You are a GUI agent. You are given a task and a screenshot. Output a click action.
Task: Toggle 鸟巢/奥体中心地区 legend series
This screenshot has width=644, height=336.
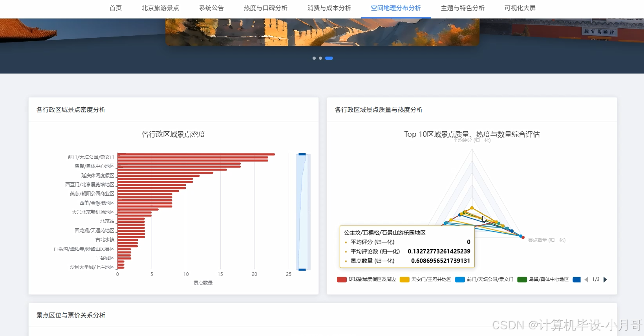click(543, 279)
